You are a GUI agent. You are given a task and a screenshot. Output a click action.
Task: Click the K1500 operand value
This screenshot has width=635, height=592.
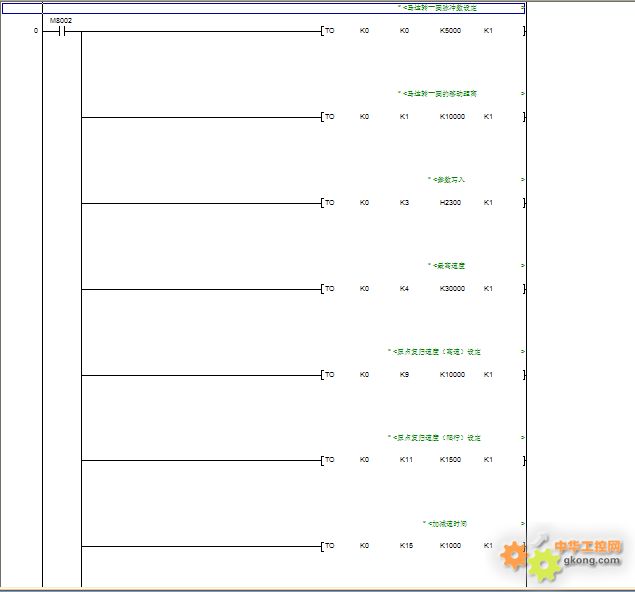[450, 460]
